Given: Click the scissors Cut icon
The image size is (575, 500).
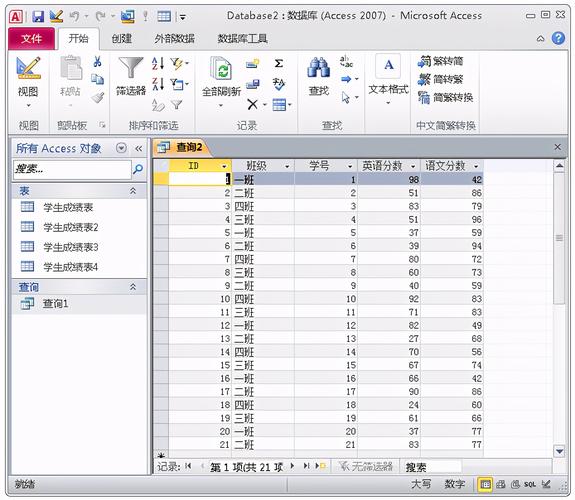Looking at the screenshot, I should pyautogui.click(x=97, y=61).
